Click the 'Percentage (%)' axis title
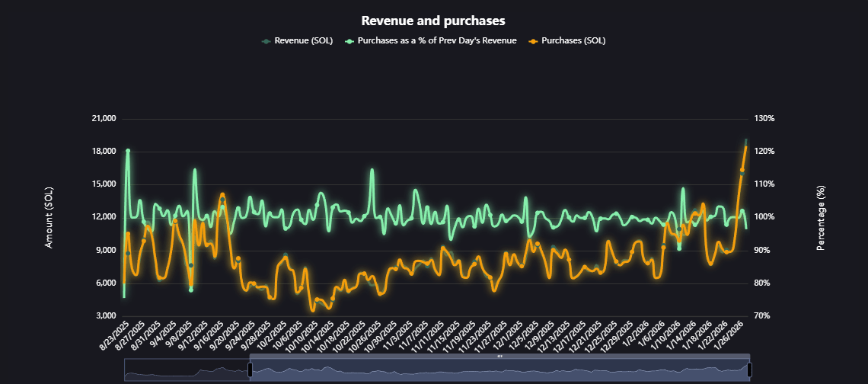 (x=821, y=217)
